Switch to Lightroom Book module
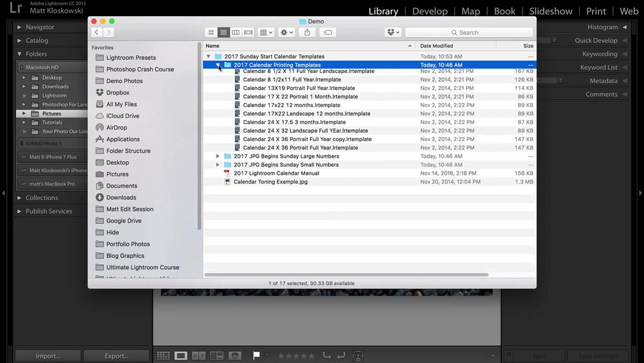The height and width of the screenshot is (363, 644). tap(504, 11)
